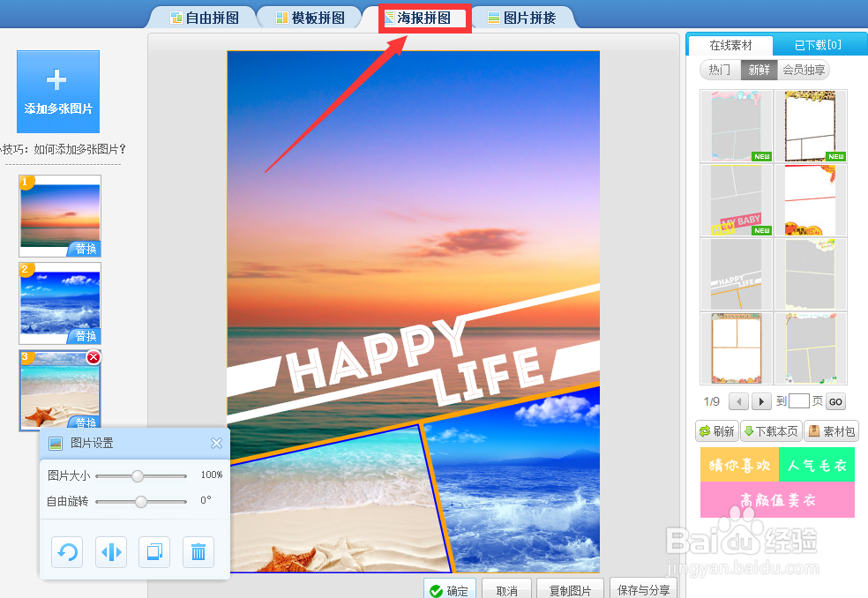
Task: Select the 新鲜 filter
Action: tap(759, 70)
